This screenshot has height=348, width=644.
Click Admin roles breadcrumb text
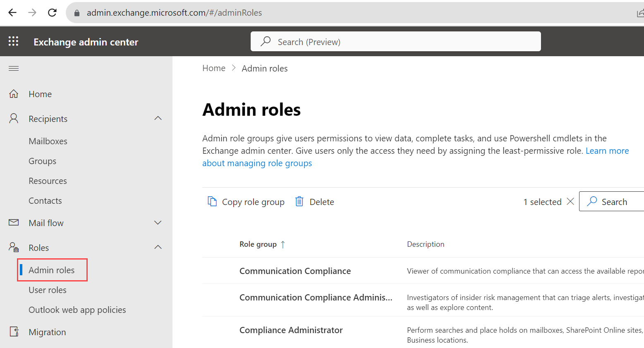click(x=265, y=69)
